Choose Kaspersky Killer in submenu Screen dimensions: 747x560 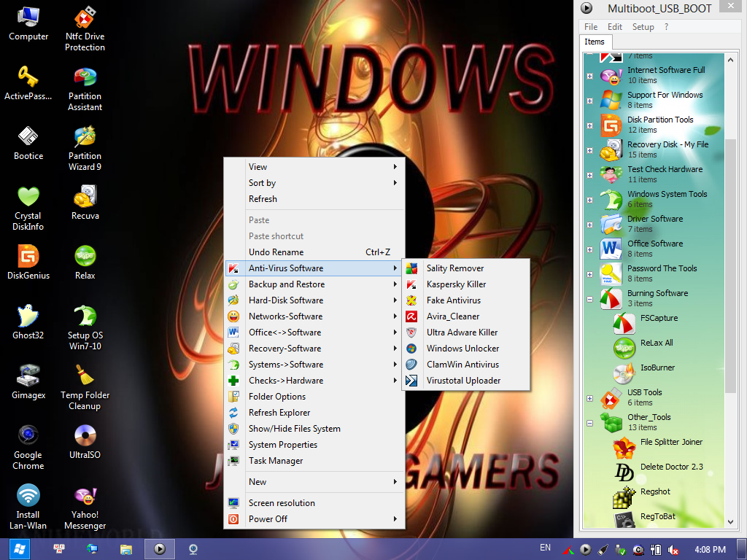(466, 284)
